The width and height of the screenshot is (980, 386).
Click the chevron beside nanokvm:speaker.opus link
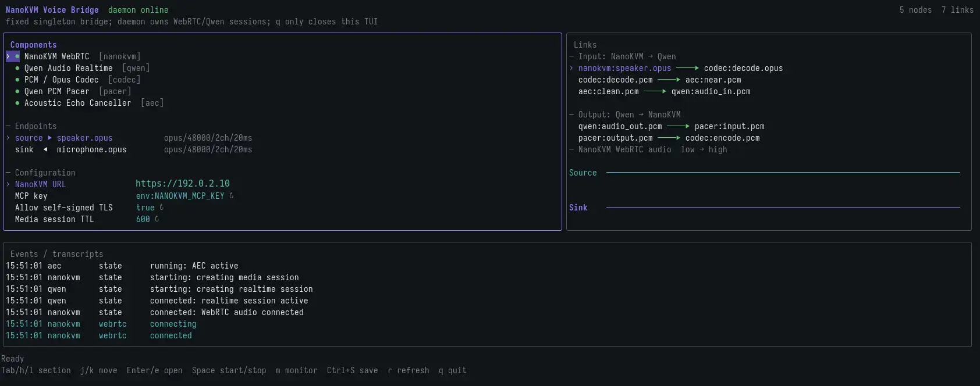pos(571,68)
